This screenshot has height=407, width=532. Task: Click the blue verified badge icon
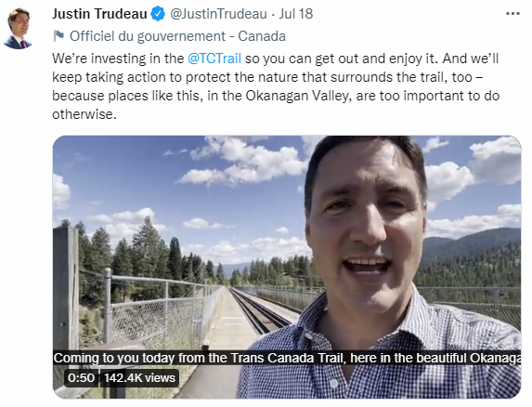pos(158,14)
